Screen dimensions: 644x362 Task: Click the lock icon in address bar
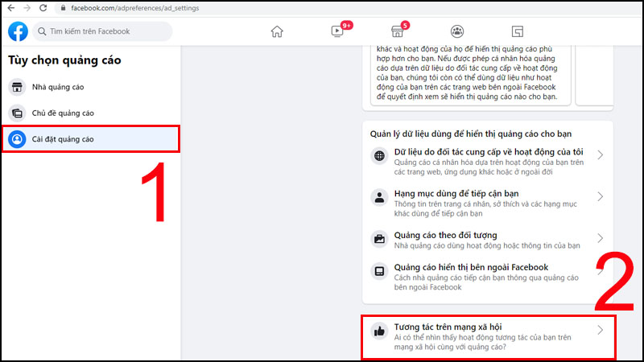click(64, 8)
